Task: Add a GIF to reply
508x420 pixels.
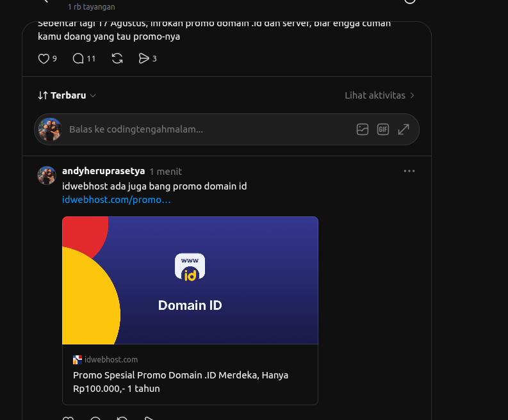Action: 383,129
